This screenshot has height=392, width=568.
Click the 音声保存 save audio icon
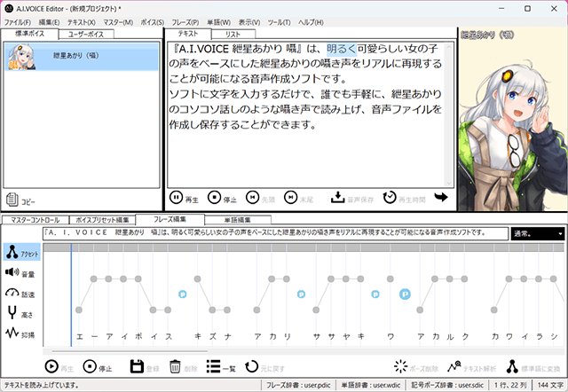[338, 197]
